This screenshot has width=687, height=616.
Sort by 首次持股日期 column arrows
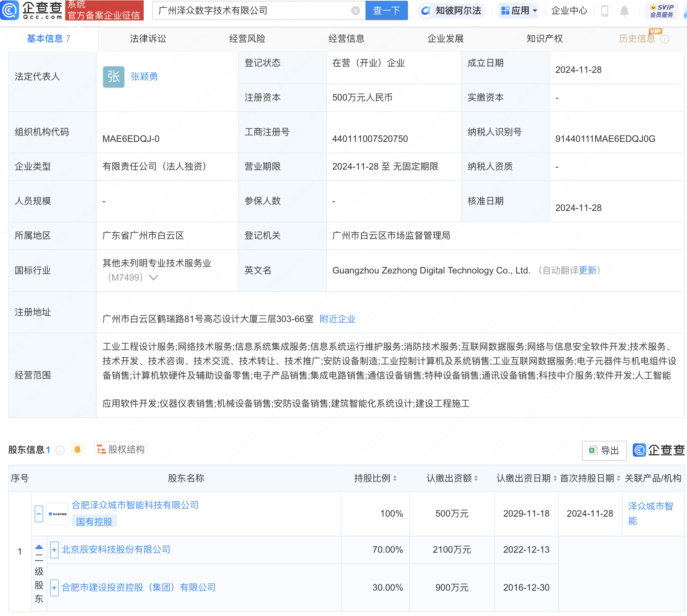(618, 478)
